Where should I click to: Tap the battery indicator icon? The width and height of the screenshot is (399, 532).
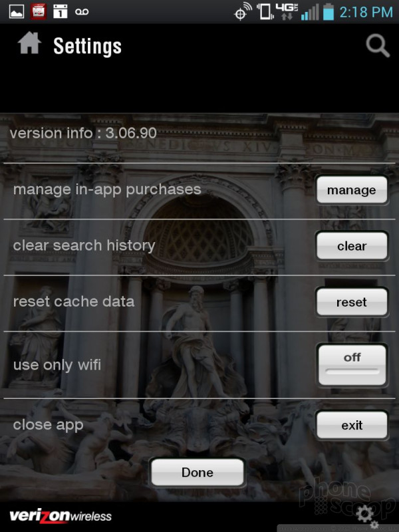(x=328, y=12)
